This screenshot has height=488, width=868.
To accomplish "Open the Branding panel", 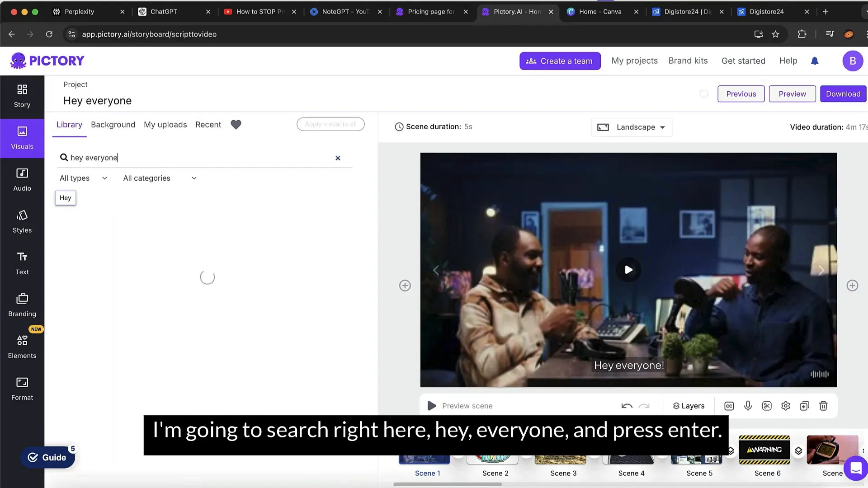I will 22,304.
